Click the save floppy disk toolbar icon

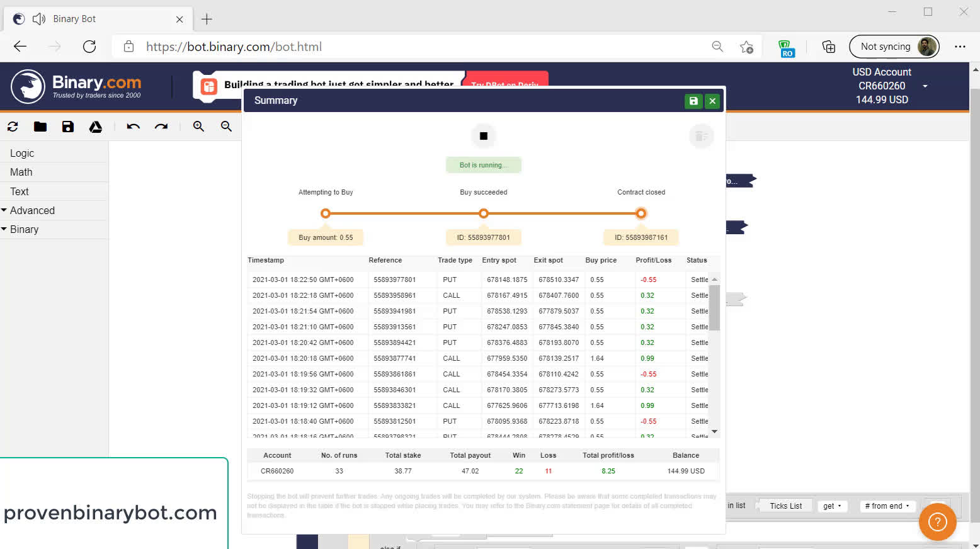[x=68, y=127]
